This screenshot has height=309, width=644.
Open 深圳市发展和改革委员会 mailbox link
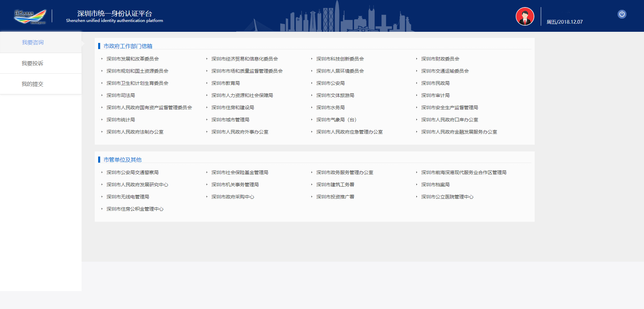[133, 59]
